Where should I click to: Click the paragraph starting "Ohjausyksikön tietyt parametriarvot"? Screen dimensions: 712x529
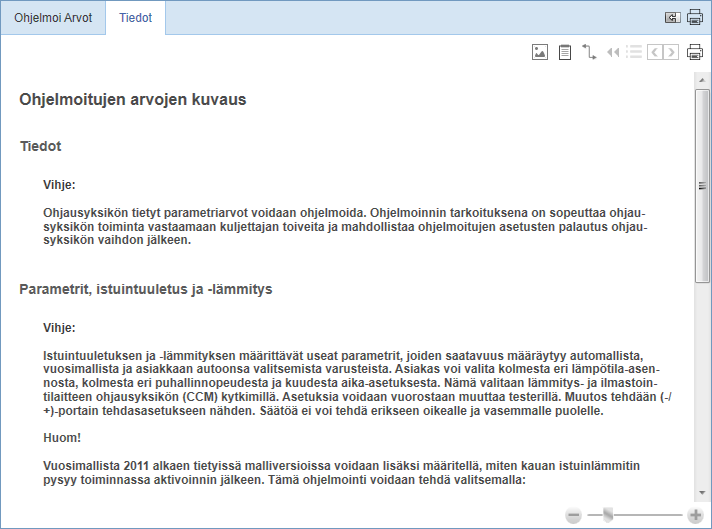pyautogui.click(x=345, y=227)
